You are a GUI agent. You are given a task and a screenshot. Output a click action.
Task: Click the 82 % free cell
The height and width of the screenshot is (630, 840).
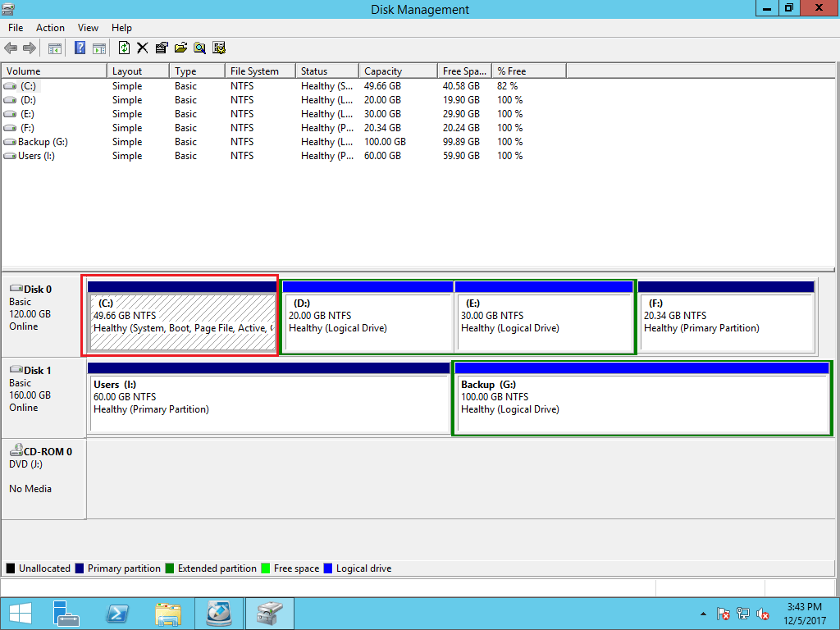pyautogui.click(x=507, y=86)
